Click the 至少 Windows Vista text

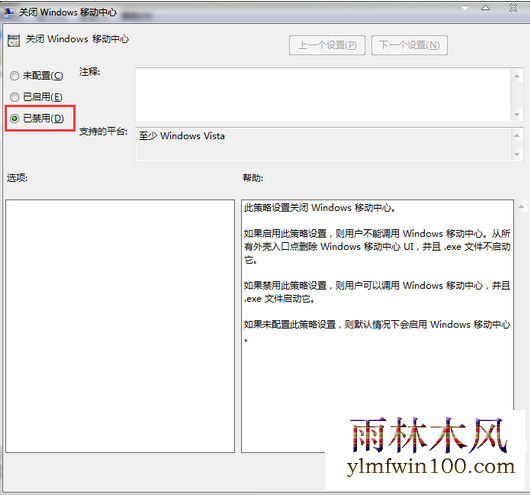182,136
